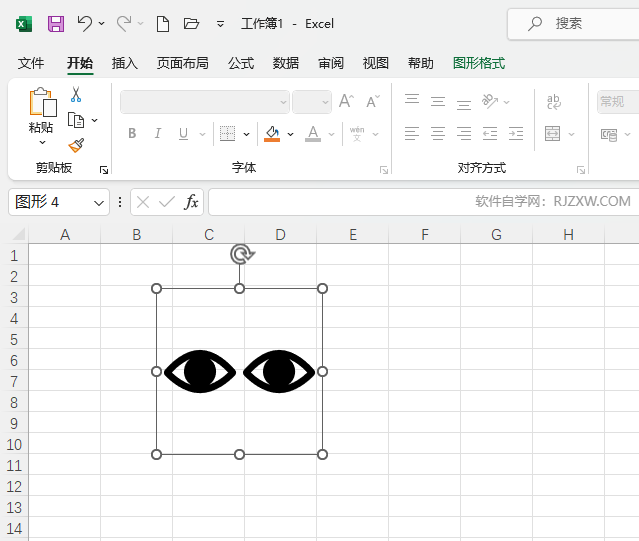Open the 插入 ribbon tab

pos(125,63)
